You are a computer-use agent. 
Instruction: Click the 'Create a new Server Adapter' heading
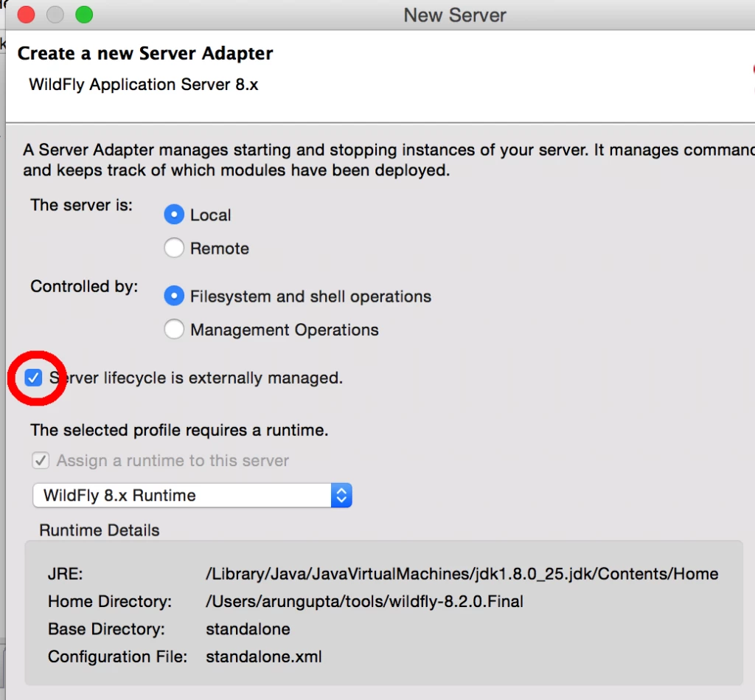coord(145,53)
